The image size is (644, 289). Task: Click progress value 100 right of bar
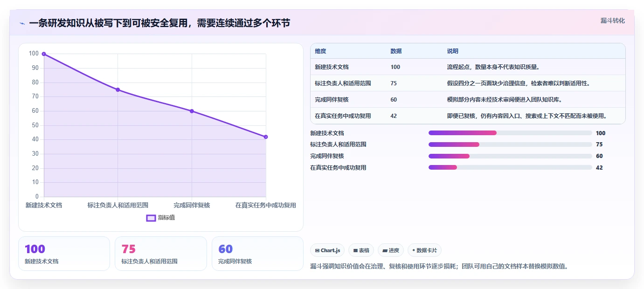(x=601, y=133)
